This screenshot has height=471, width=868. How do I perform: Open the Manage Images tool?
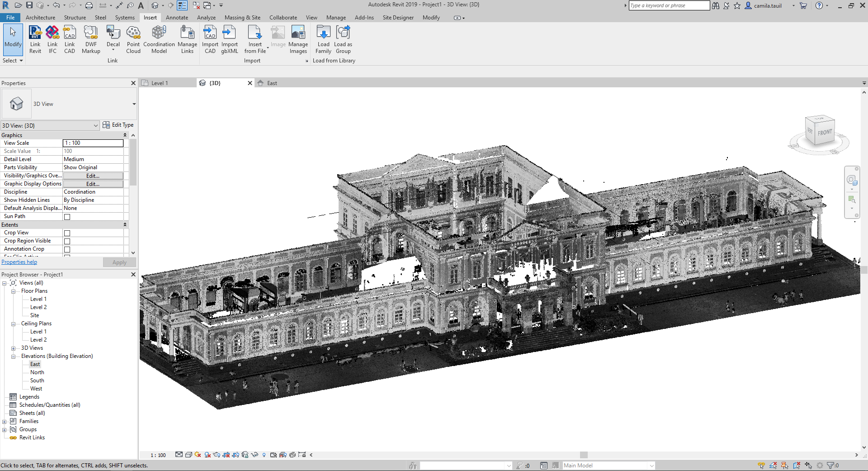point(298,38)
